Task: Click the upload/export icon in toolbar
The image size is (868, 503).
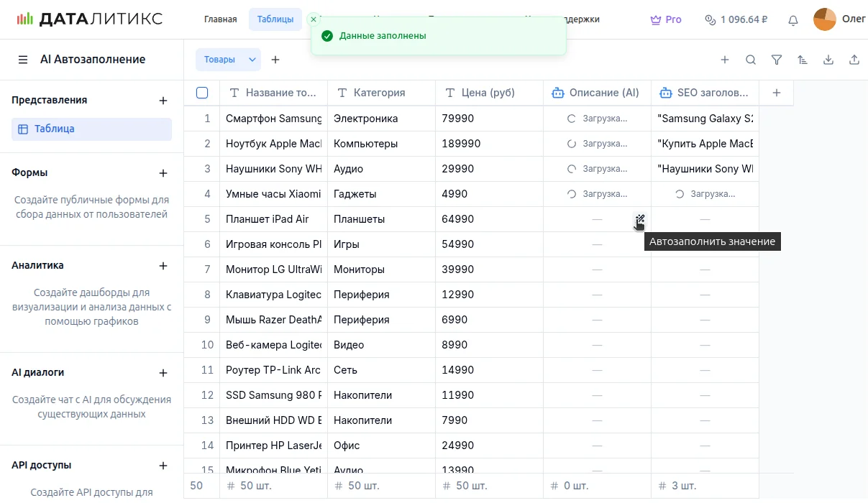Action: pyautogui.click(x=854, y=60)
